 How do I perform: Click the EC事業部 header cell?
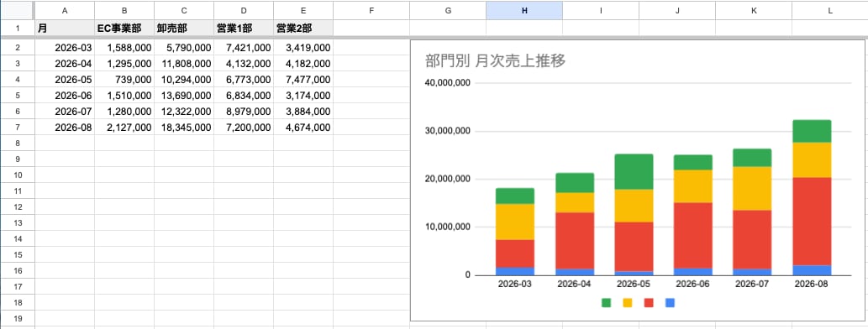(x=124, y=29)
